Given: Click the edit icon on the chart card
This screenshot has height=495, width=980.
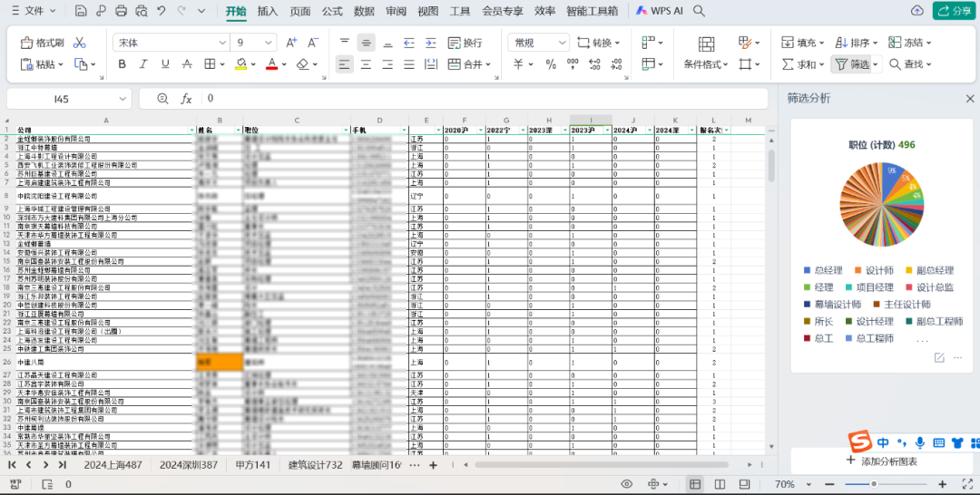Looking at the screenshot, I should coord(939,358).
